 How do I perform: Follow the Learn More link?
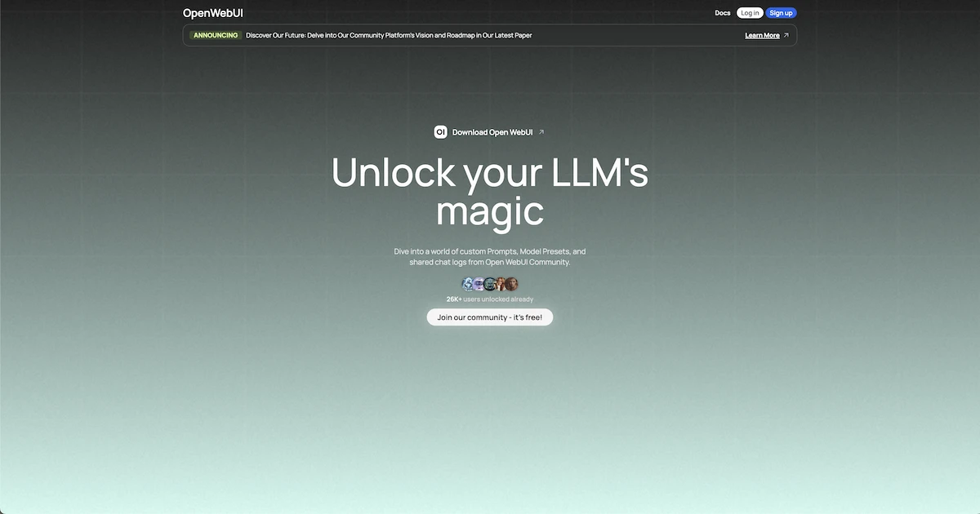(762, 36)
